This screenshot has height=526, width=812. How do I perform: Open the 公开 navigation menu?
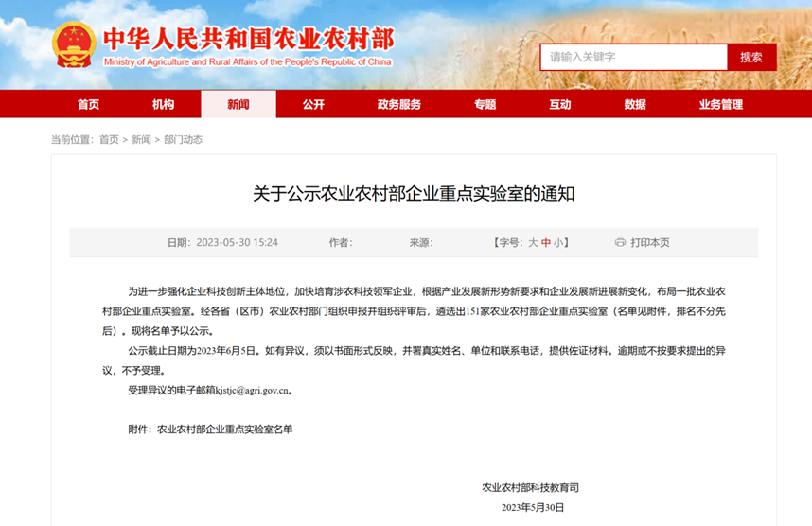(x=313, y=105)
